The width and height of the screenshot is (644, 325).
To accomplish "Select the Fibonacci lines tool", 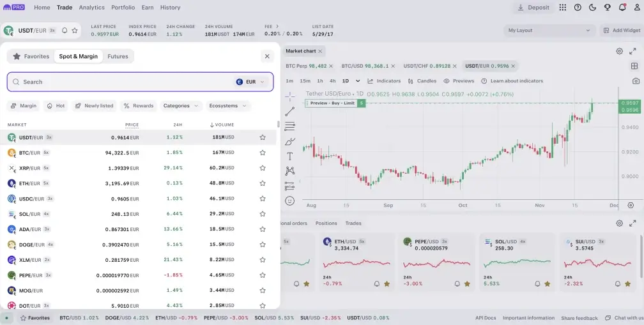I will point(290,126).
